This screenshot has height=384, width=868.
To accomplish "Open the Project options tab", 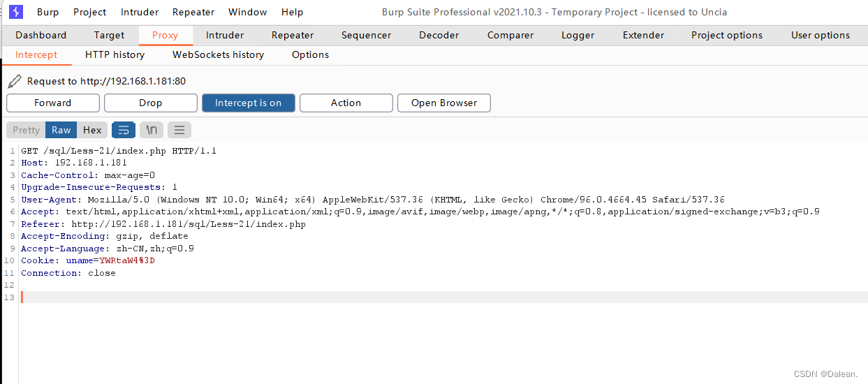I will [x=727, y=35].
